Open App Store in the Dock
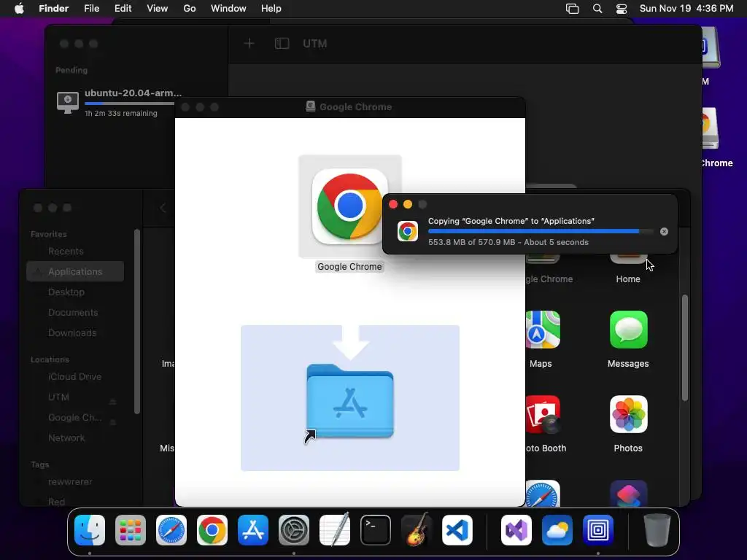747x560 pixels. click(253, 530)
